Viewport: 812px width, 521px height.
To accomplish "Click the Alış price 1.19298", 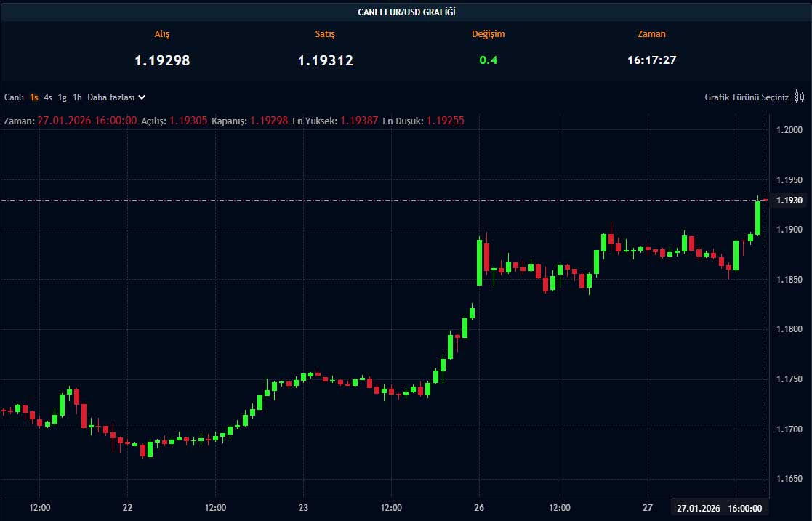I will [162, 61].
